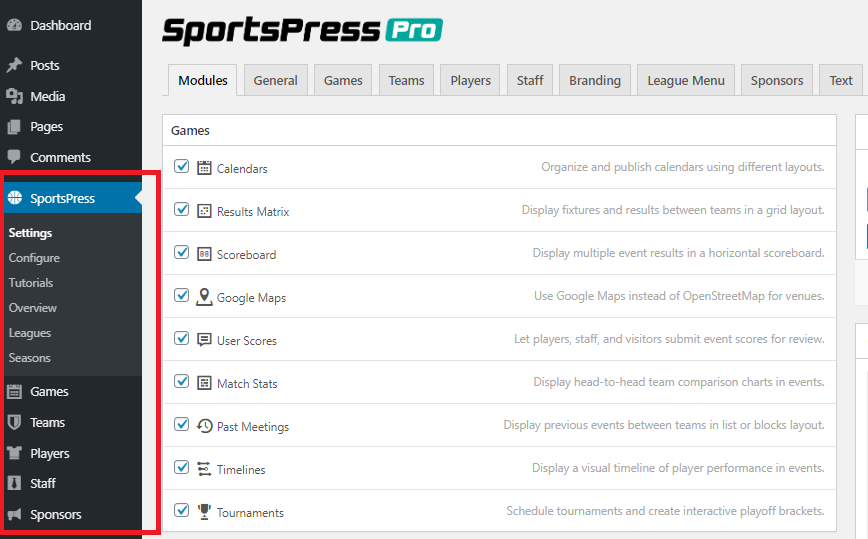The width and height of the screenshot is (868, 539).
Task: Open the Overview submenu link
Action: pyautogui.click(x=33, y=308)
